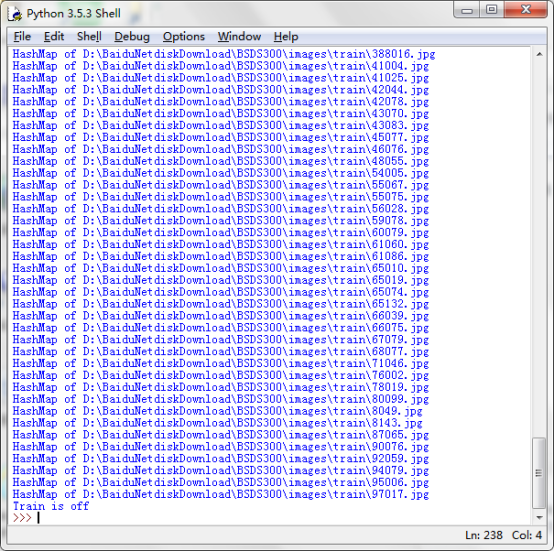Click the HashMap line for 97017.jpg
Viewport: 554px width, 551px height.
(220, 494)
